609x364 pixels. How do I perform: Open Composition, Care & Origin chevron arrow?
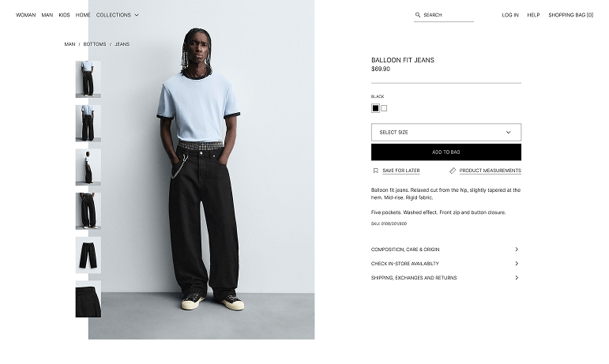pos(517,250)
